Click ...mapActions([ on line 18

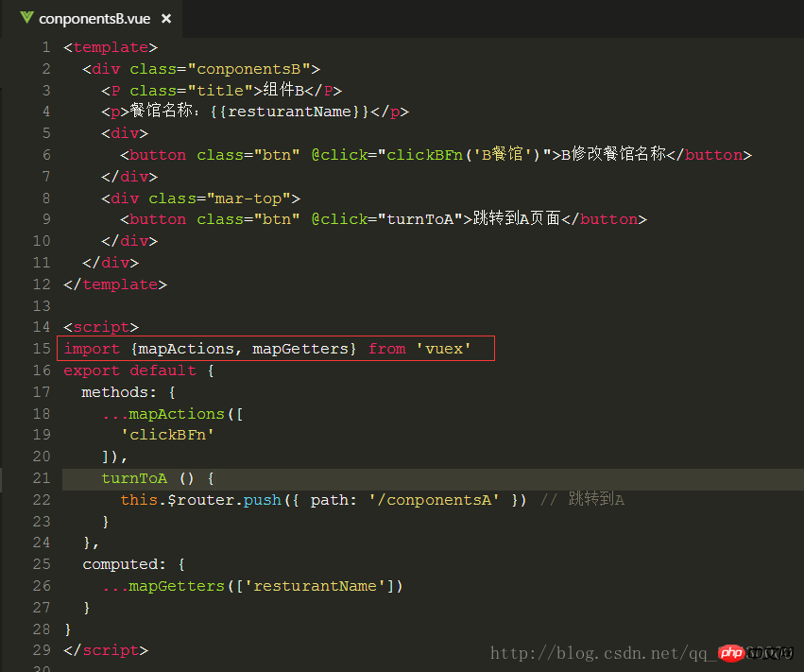[x=172, y=414]
